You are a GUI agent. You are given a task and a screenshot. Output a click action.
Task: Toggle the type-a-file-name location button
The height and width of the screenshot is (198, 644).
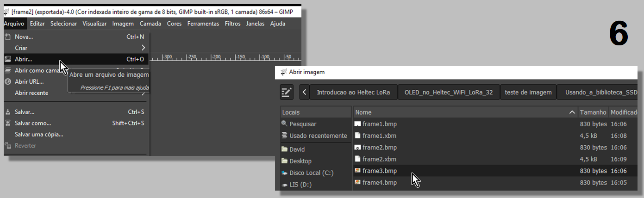(287, 92)
